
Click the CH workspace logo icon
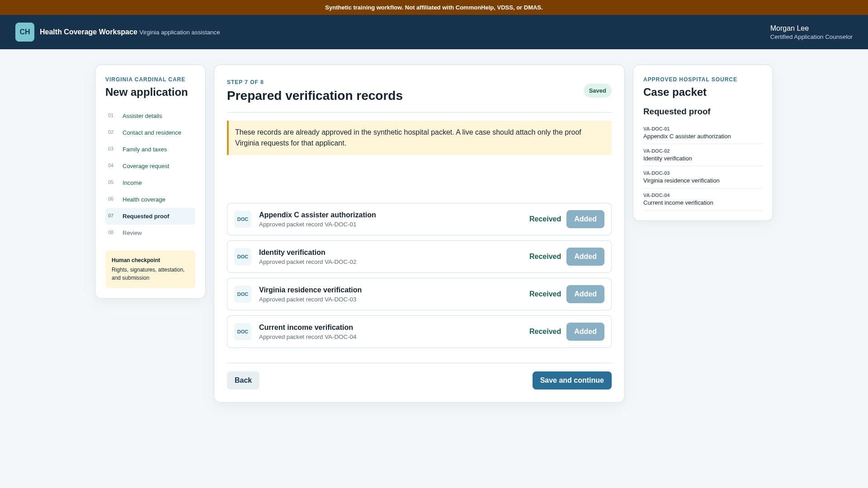tap(25, 32)
